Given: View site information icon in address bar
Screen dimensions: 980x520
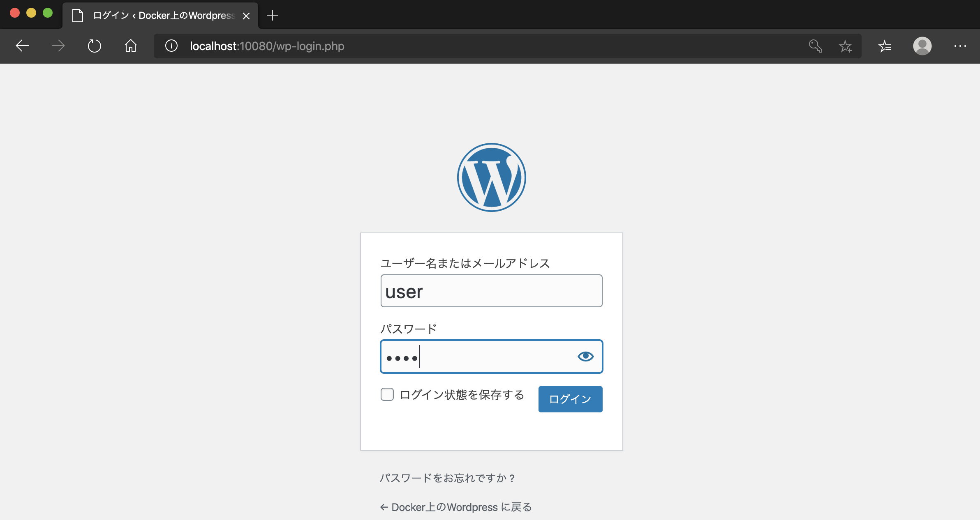Looking at the screenshot, I should (171, 46).
